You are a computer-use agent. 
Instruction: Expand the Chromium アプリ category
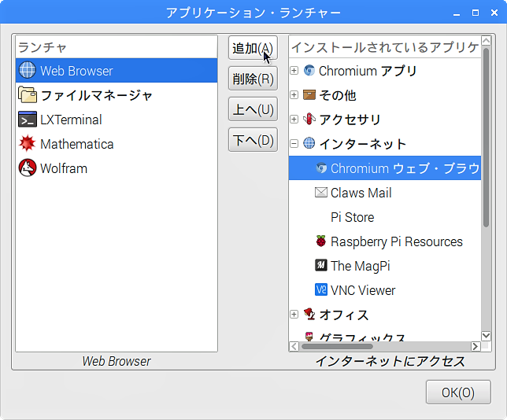[294, 71]
